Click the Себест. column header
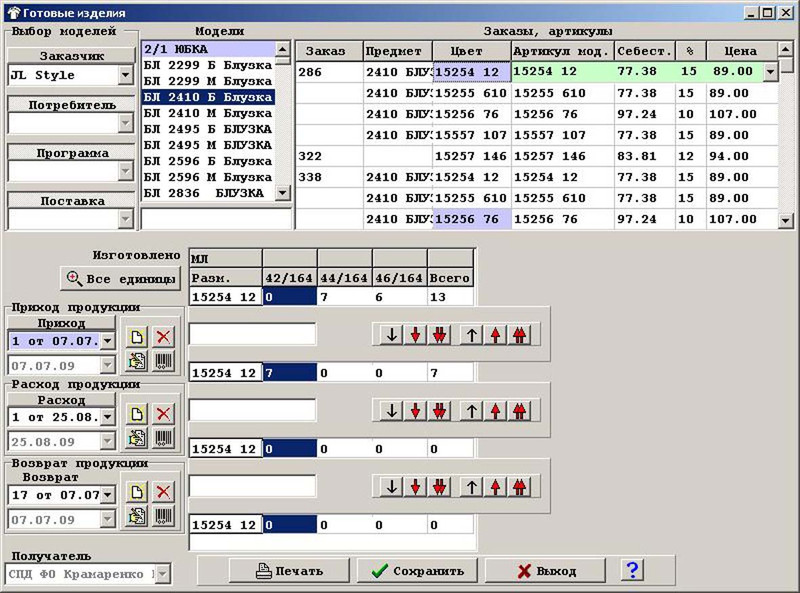This screenshot has width=800, height=593. 644,51
